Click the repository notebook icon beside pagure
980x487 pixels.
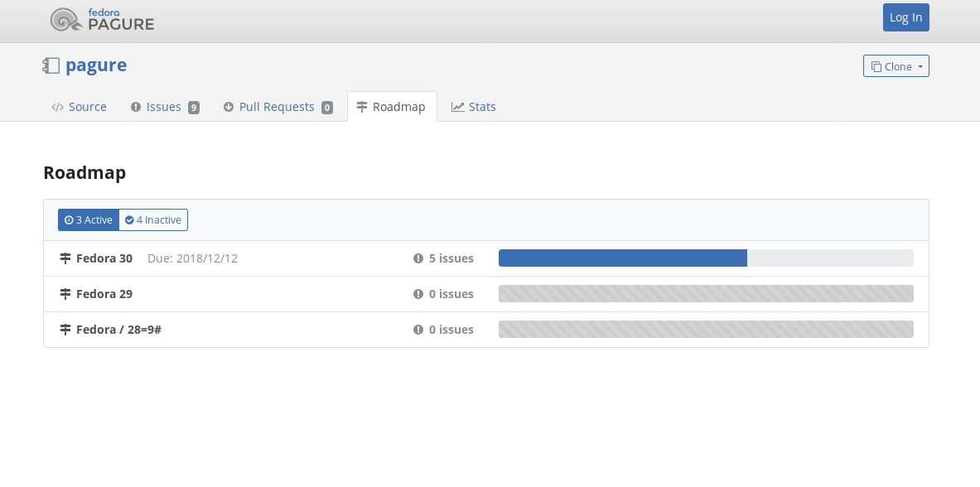[51, 65]
